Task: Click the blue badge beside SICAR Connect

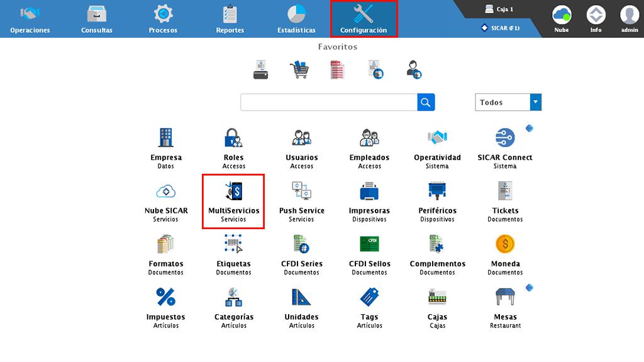Action: pos(530,128)
